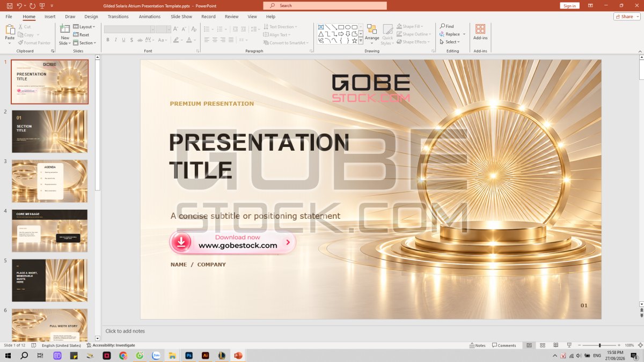Click the Undo arrow icon
The height and width of the screenshot is (362, 644).
coord(19,5)
